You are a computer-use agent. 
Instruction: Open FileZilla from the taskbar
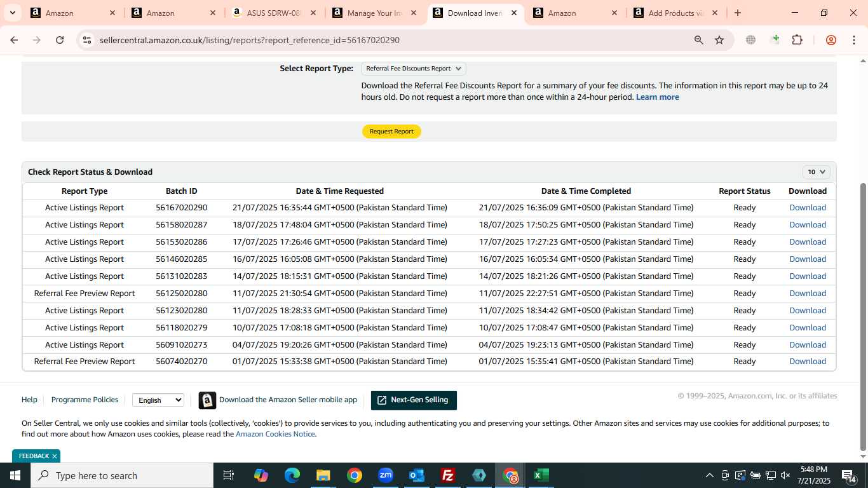pos(448,475)
